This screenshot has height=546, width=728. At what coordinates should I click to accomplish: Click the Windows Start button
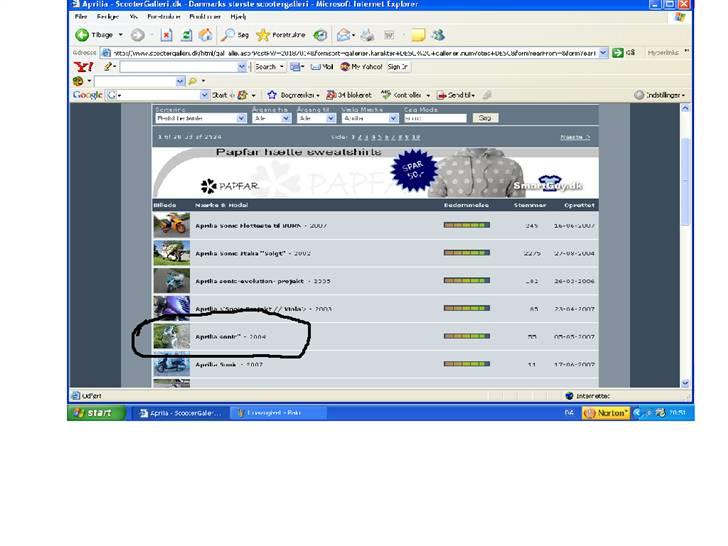pos(97,412)
